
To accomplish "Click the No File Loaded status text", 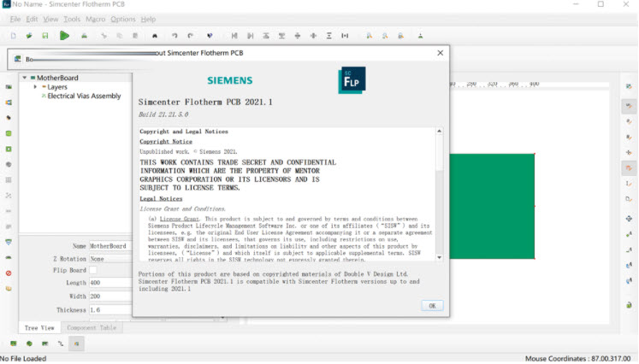I will (23, 359).
